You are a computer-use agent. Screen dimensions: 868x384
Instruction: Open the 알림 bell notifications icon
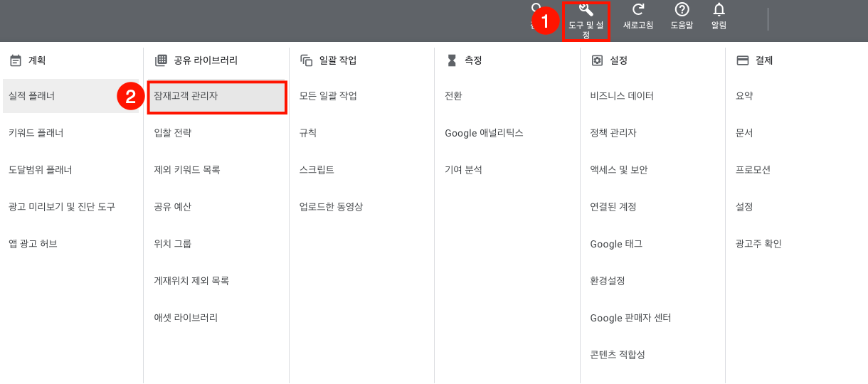[719, 10]
